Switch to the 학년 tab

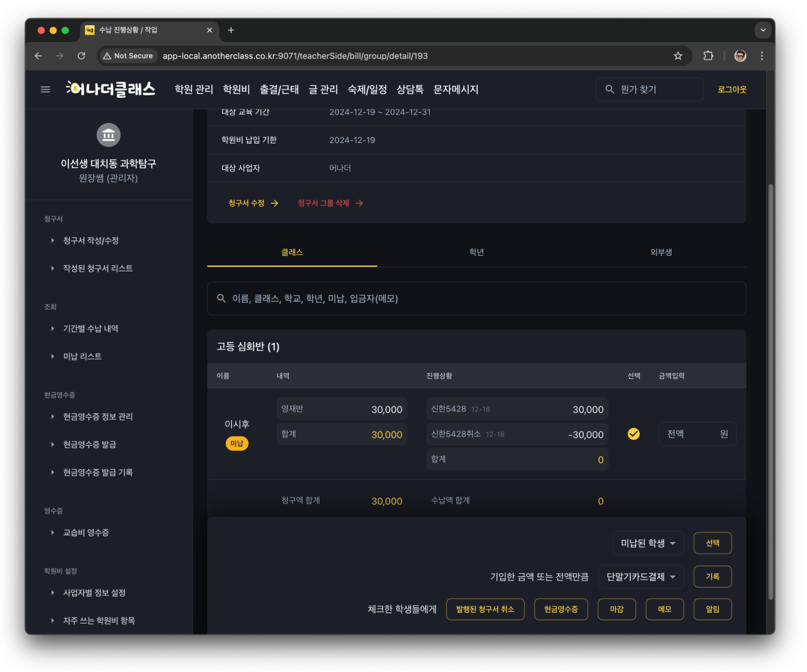pos(477,253)
